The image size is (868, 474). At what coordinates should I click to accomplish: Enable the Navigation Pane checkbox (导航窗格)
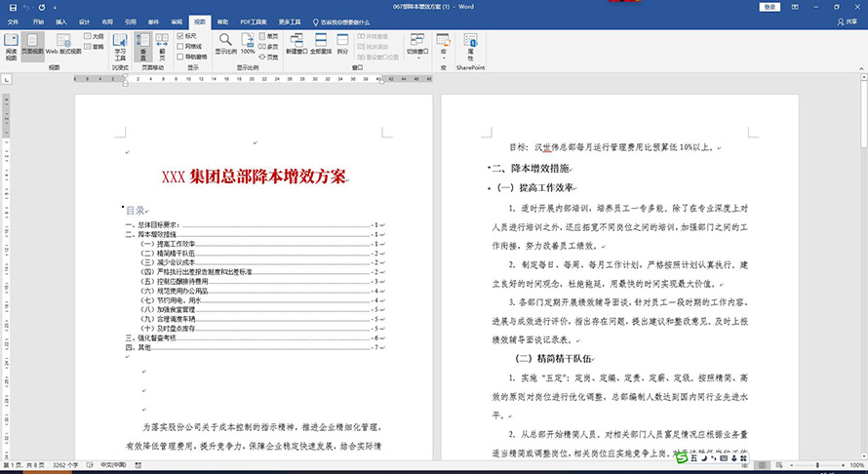coord(192,57)
